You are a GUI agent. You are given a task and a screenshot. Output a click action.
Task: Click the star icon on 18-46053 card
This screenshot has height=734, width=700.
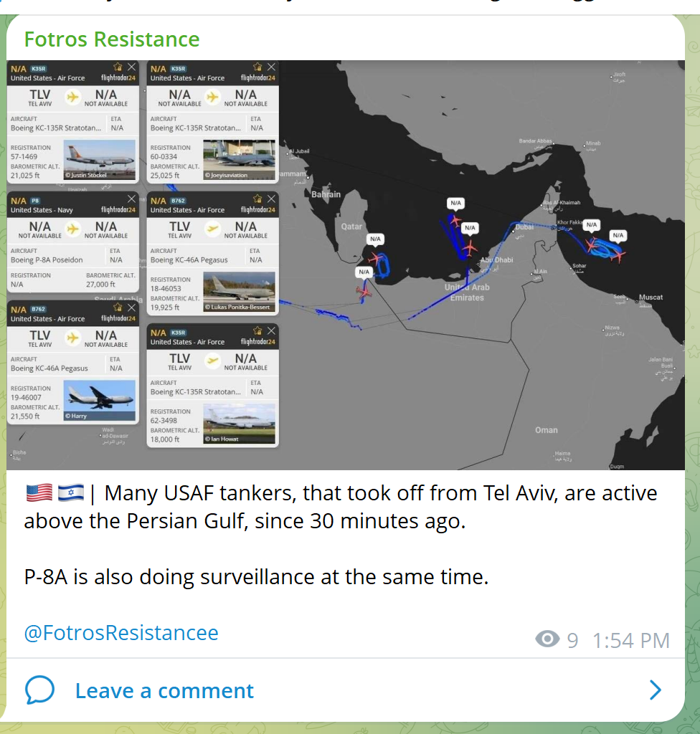click(257, 199)
